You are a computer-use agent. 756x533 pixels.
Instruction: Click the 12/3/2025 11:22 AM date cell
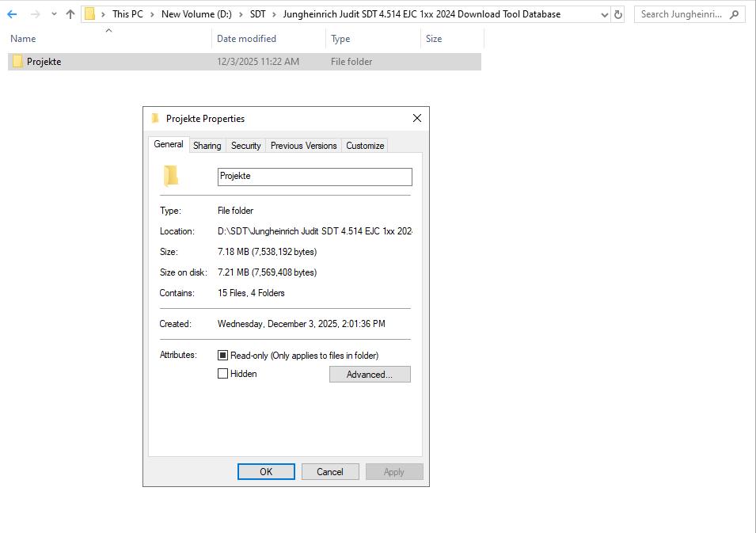[258, 62]
